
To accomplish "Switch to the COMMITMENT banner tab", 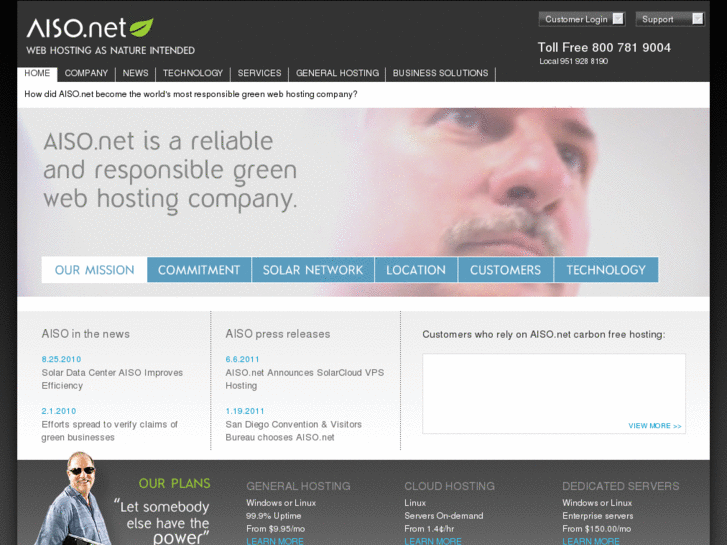I will point(199,270).
